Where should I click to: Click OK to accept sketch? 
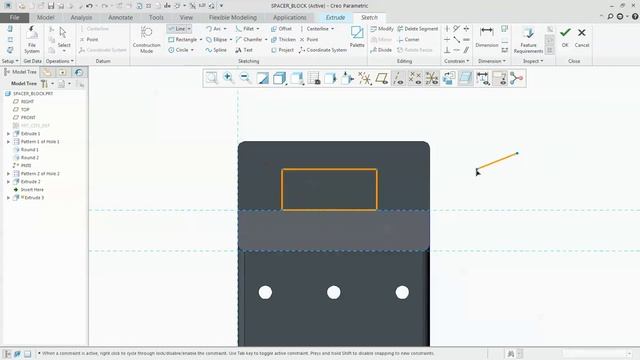pyautogui.click(x=565, y=37)
